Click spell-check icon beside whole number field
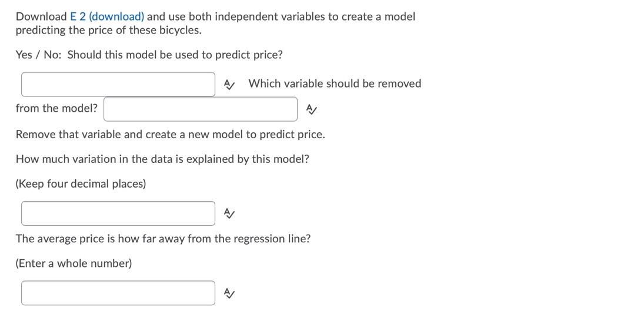Screen dimensions: 644x314 pyautogui.click(x=229, y=293)
